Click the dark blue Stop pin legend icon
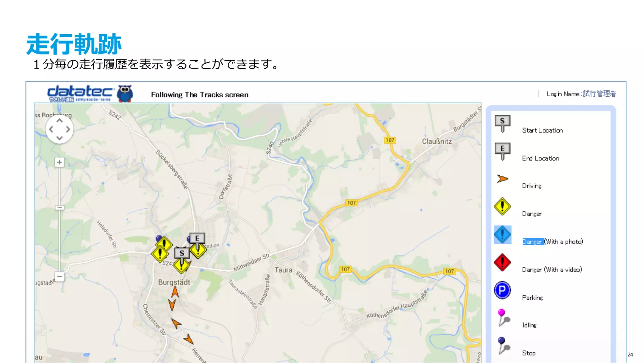 tap(504, 345)
